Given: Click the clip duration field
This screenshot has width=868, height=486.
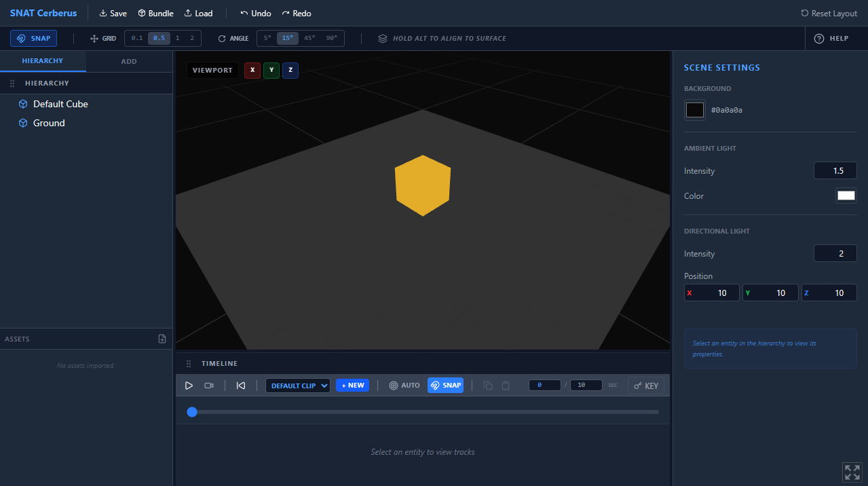Looking at the screenshot, I should pos(586,385).
